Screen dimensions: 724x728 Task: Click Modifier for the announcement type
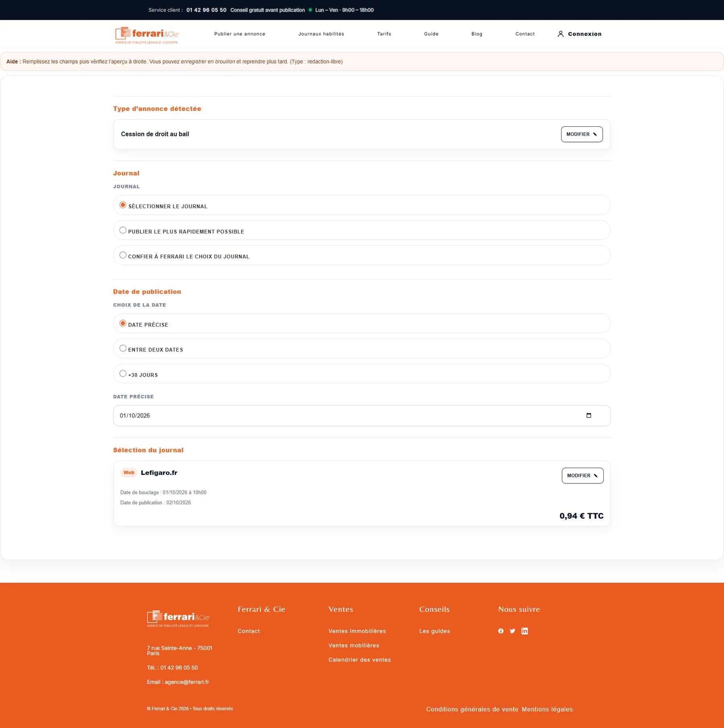[582, 134]
